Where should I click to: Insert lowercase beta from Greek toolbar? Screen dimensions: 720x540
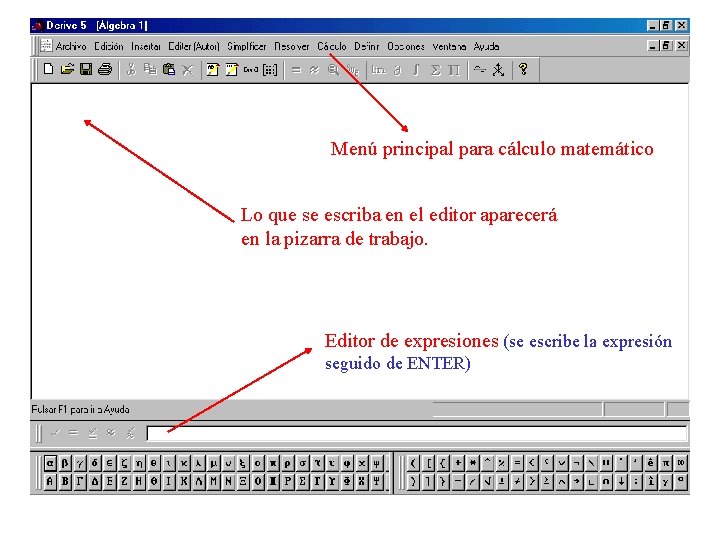pyautogui.click(x=65, y=463)
